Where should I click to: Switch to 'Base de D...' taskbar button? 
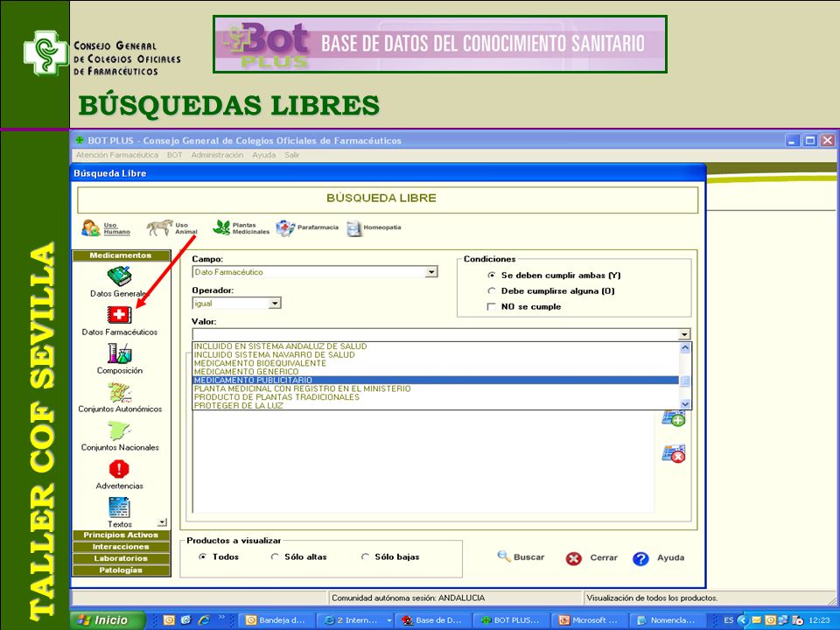(433, 619)
